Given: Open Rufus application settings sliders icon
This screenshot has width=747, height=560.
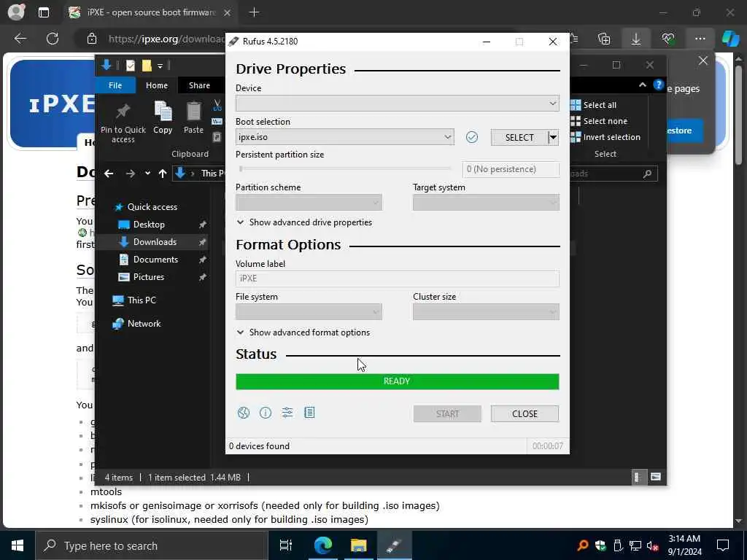Looking at the screenshot, I should (287, 413).
